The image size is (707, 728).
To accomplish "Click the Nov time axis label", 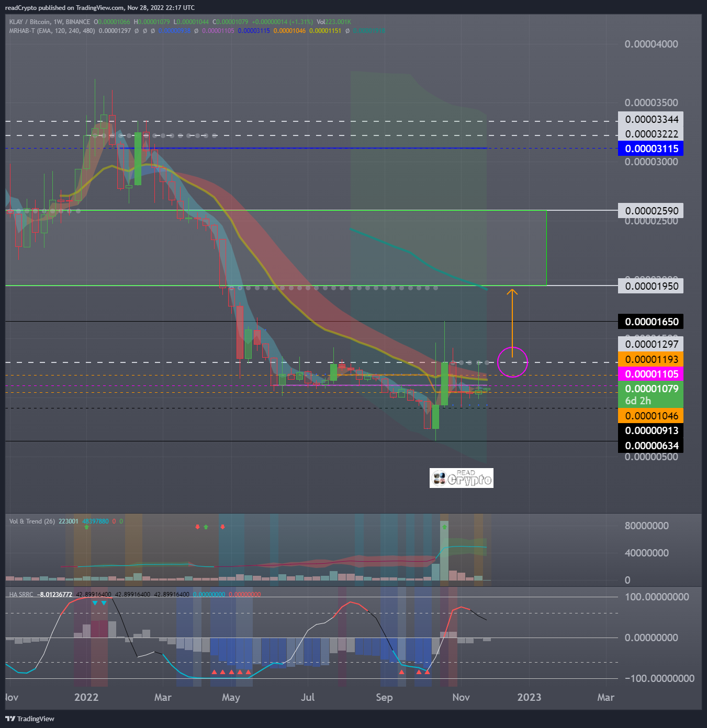I will pos(461,697).
